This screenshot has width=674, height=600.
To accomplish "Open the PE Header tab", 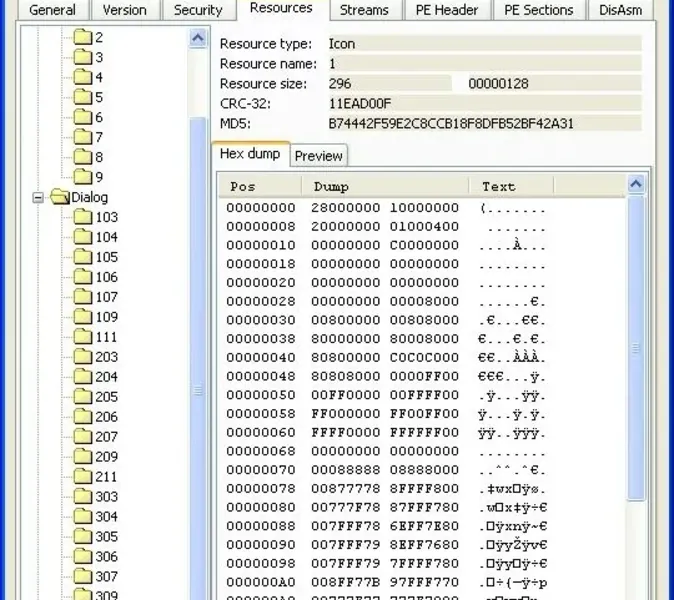I will 447,10.
